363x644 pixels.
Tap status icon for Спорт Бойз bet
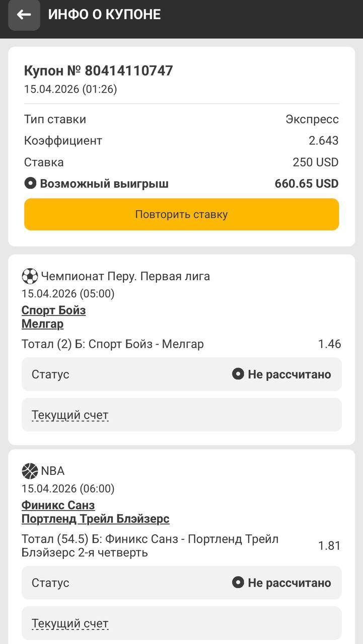[238, 374]
